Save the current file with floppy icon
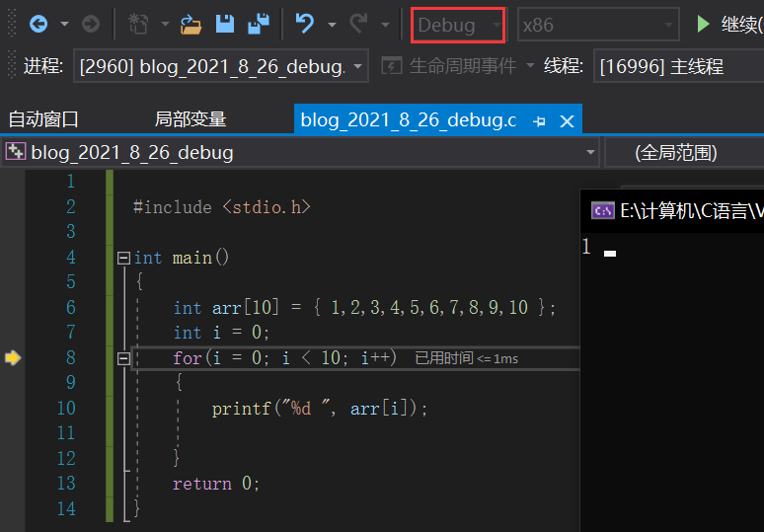This screenshot has height=532, width=764. (x=225, y=24)
